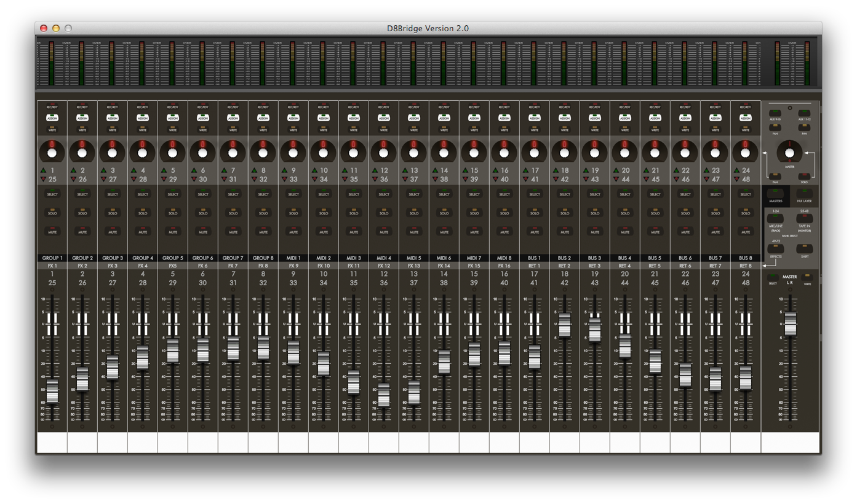
Task: Click the MASTER L R fader handle
Action: [790, 323]
